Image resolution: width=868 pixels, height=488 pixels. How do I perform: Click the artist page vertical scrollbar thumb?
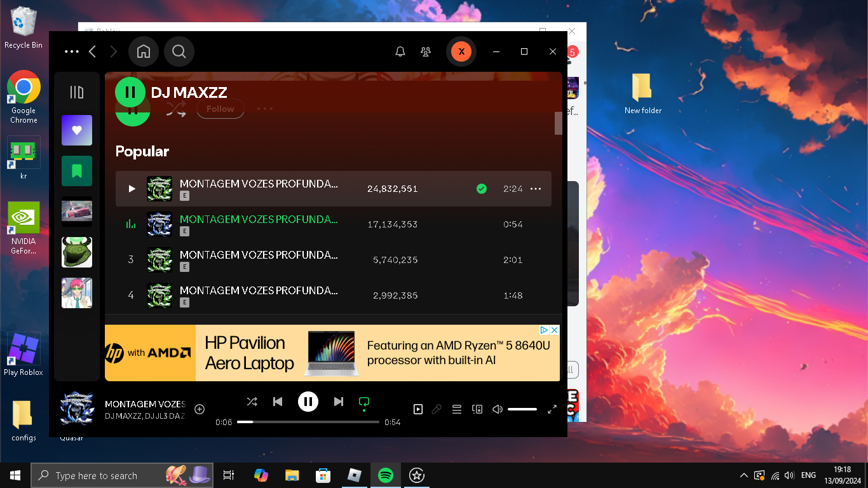click(x=559, y=123)
